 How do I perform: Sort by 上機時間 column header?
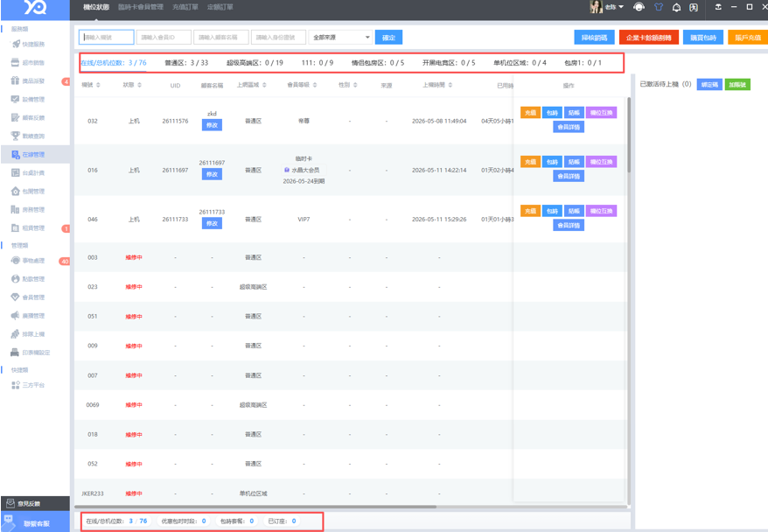pyautogui.click(x=437, y=85)
